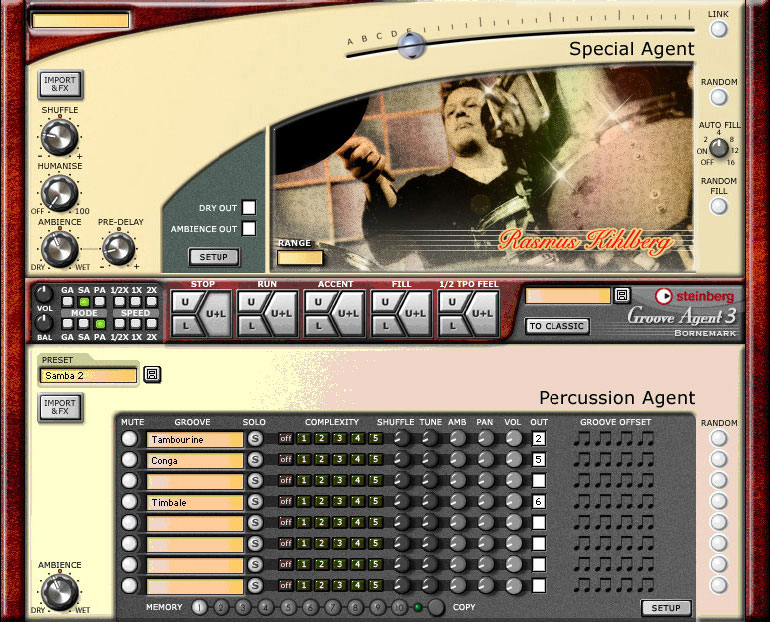Click Run U+L pad

282,314
